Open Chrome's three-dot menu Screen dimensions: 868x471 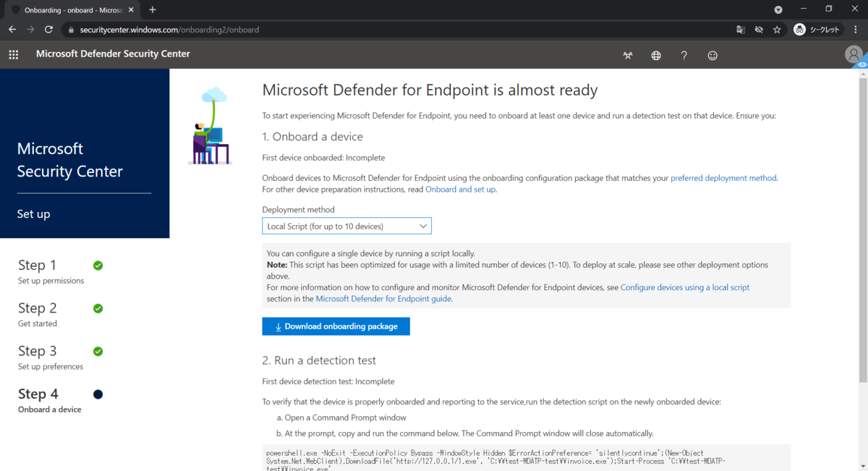coord(855,30)
